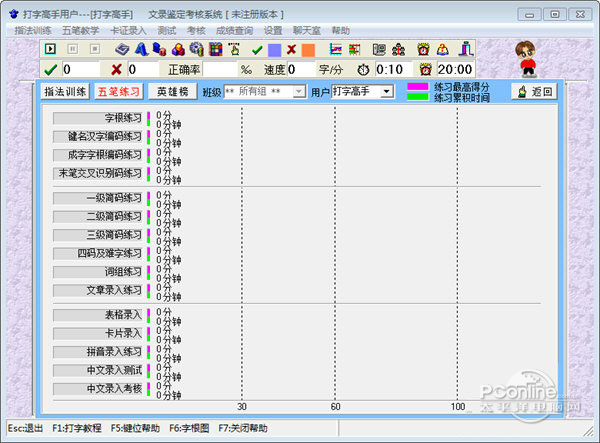Select the 二级简码练习 row
Screen dimensions: 600x443
coord(98,217)
